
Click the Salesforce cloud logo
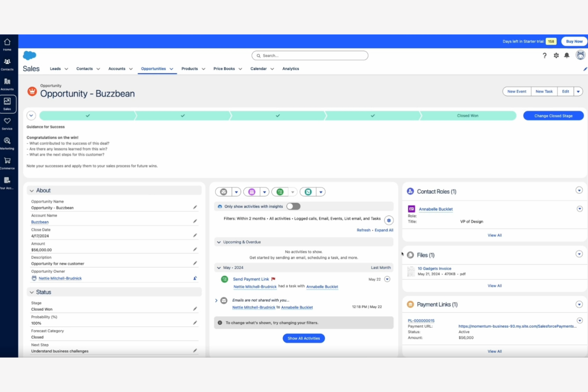pyautogui.click(x=30, y=55)
